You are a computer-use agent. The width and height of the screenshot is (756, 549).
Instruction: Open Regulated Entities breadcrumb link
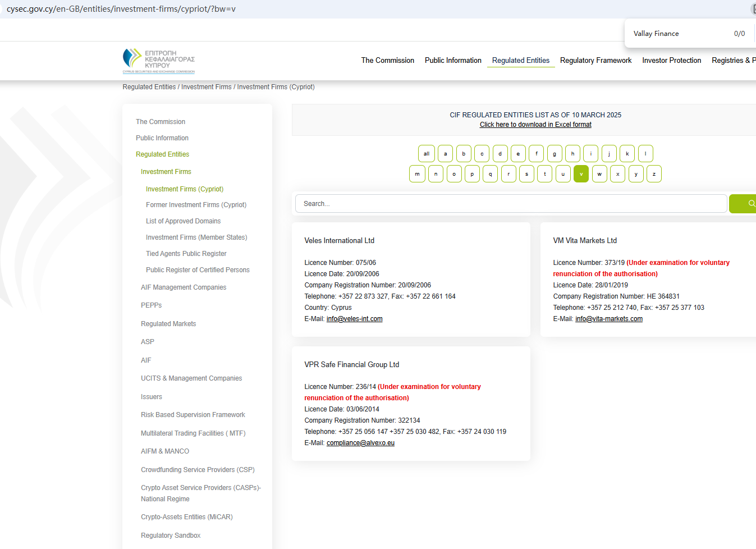pyautogui.click(x=149, y=87)
